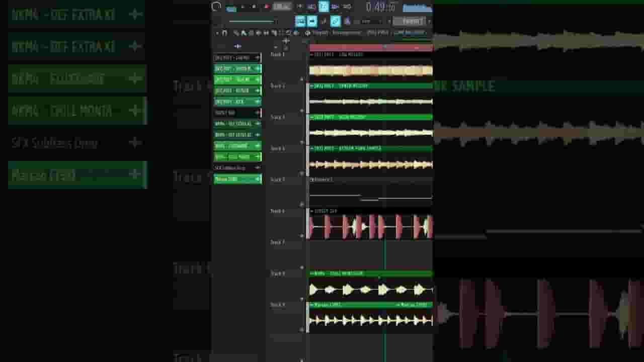The image size is (644, 362).
Task: Click the red time marker bar above Track 1
Action: (371, 47)
